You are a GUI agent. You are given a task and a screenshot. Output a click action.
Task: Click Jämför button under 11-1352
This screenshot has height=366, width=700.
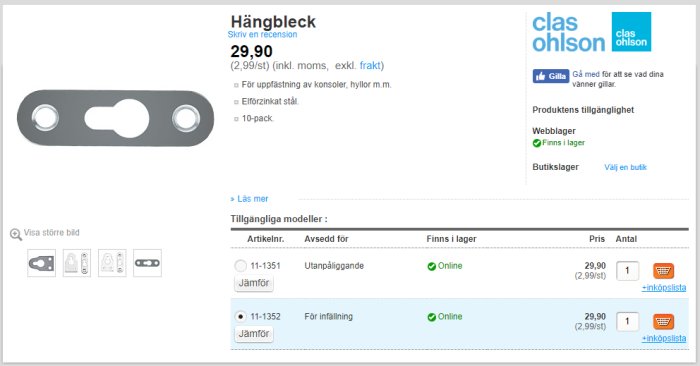tap(254, 334)
